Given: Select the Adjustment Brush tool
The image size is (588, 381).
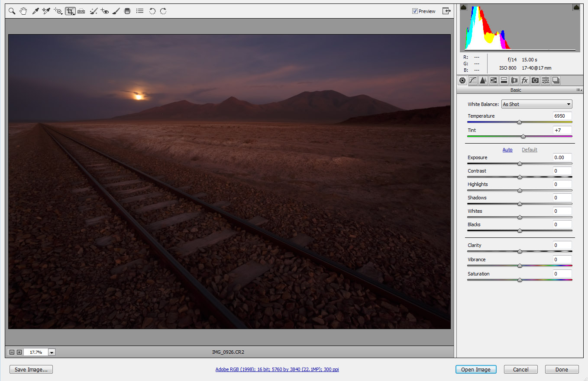Looking at the screenshot, I should point(116,11).
